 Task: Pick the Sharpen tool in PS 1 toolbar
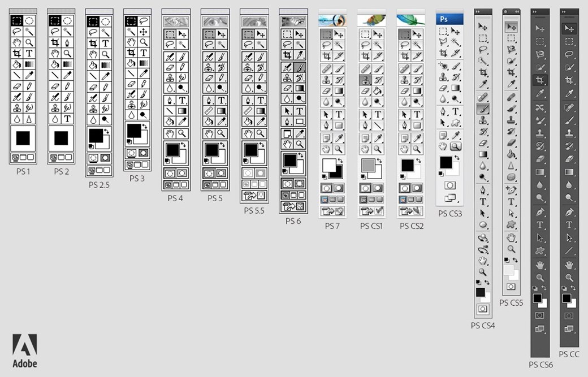(x=29, y=119)
